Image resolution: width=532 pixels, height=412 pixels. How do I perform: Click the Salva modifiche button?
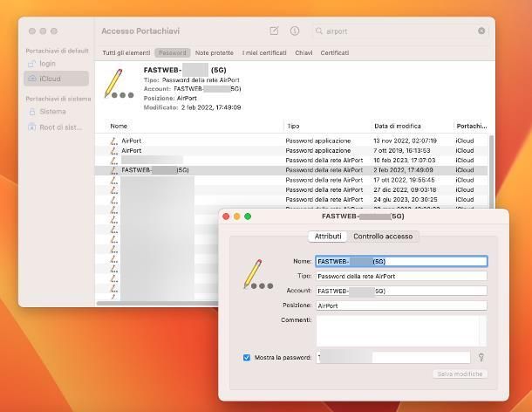pos(460,374)
